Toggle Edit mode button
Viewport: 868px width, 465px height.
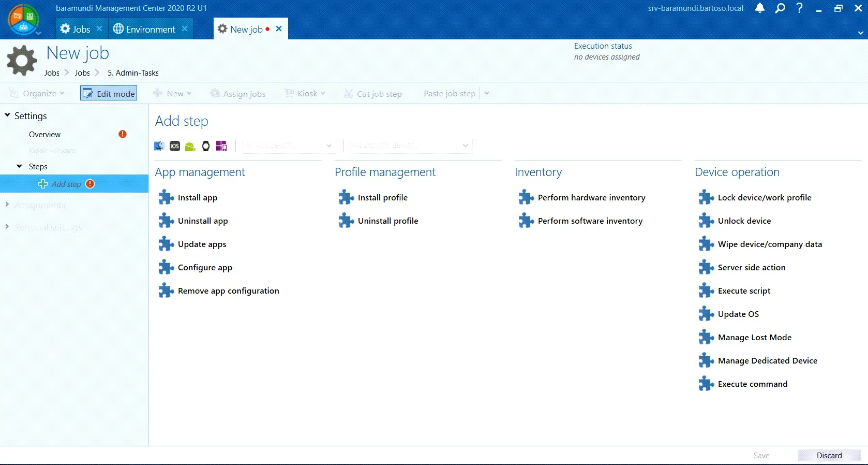109,93
